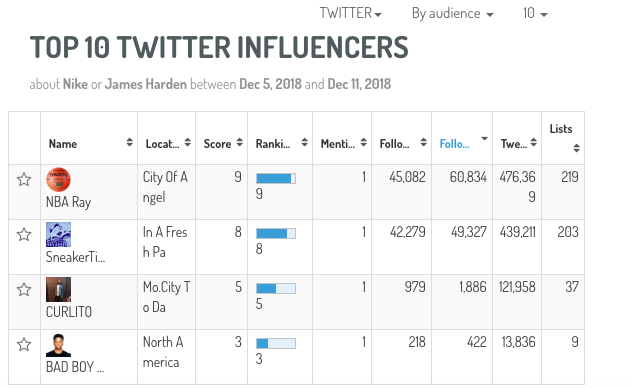Expand the By audience sorting dropdown
The width and height of the screenshot is (631, 388).
452,14
